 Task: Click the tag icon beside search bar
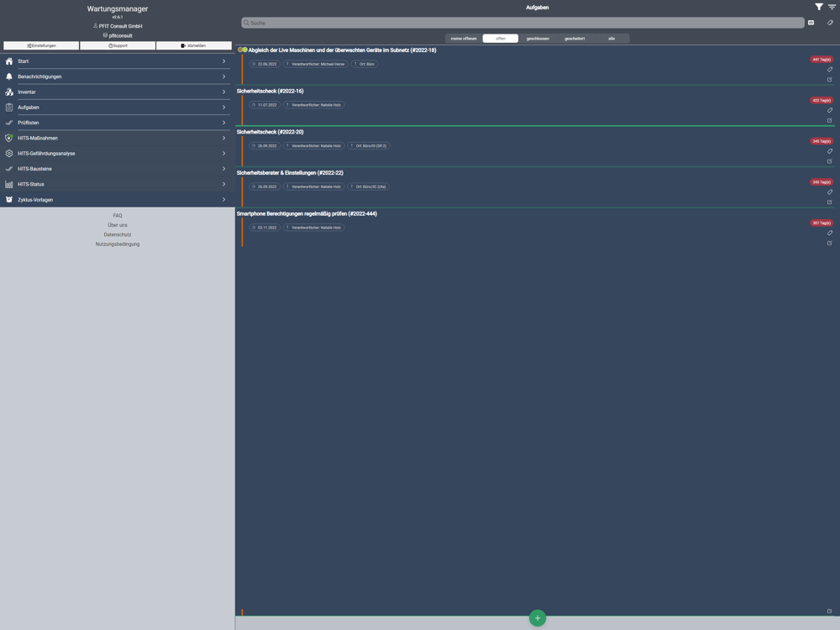[x=830, y=23]
